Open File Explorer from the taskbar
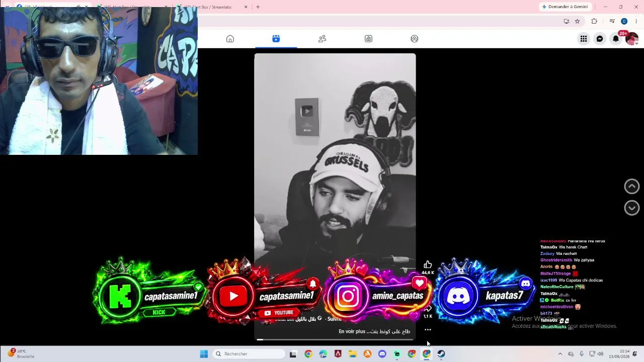 coord(352,354)
